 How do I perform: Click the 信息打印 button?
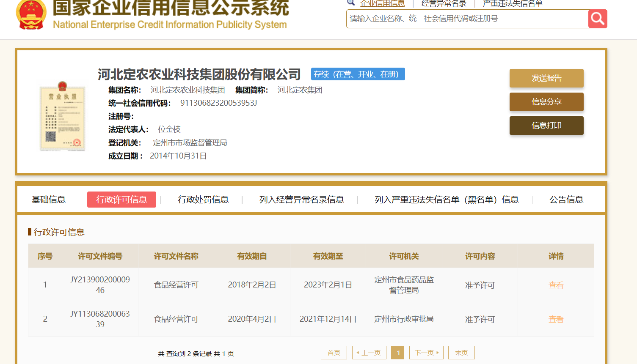(x=546, y=126)
